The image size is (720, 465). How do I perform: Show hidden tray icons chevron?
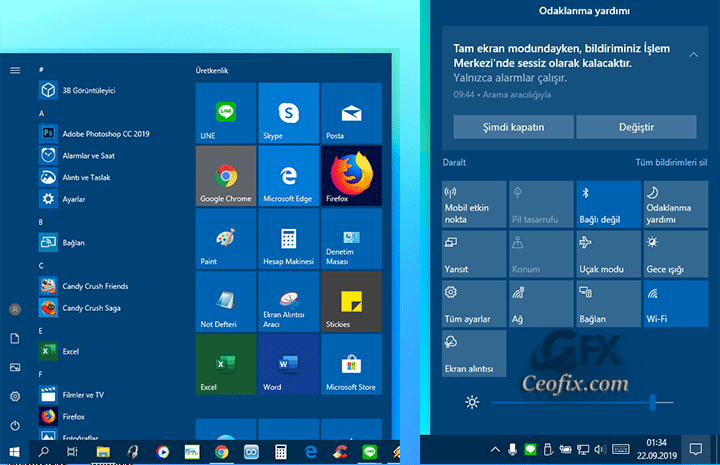pos(495,449)
